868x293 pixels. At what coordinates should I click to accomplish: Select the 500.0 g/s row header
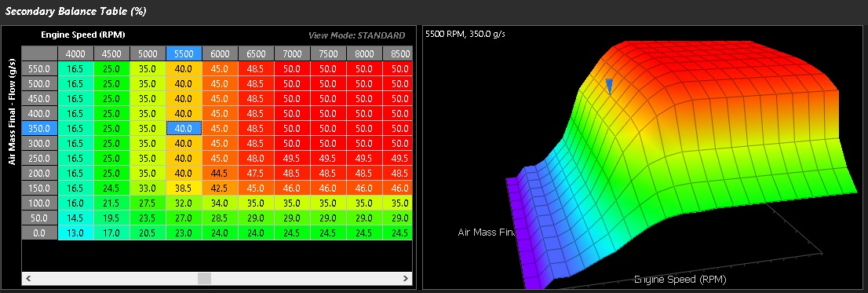click(x=39, y=83)
